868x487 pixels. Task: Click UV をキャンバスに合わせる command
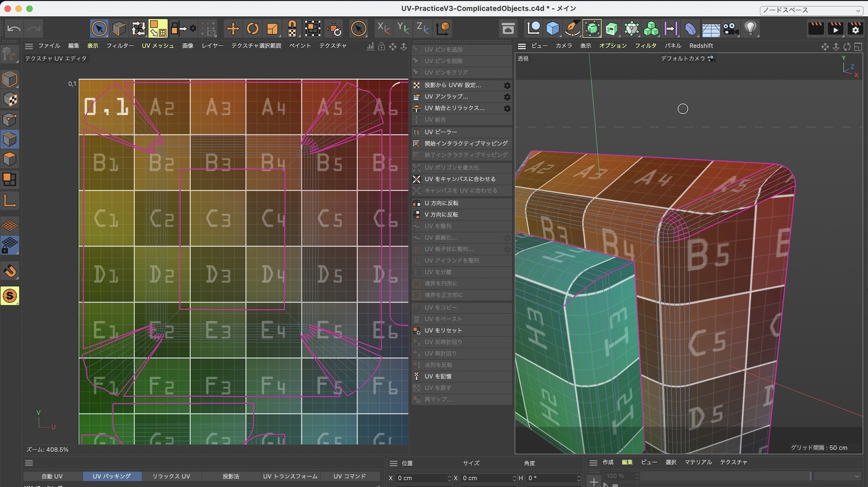pos(460,179)
